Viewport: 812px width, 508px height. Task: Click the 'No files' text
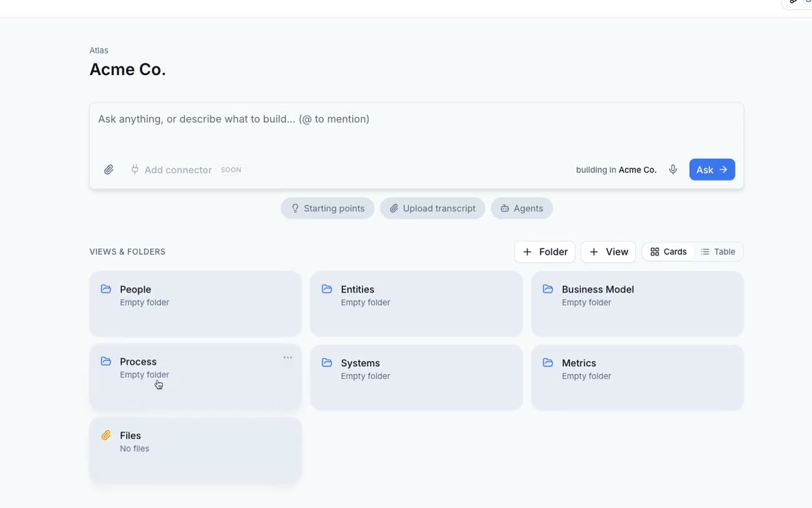[135, 448]
